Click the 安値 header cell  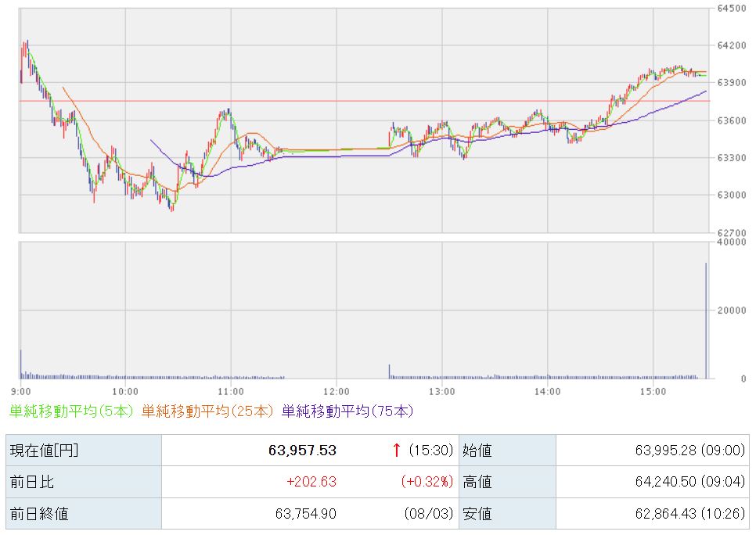click(507, 514)
